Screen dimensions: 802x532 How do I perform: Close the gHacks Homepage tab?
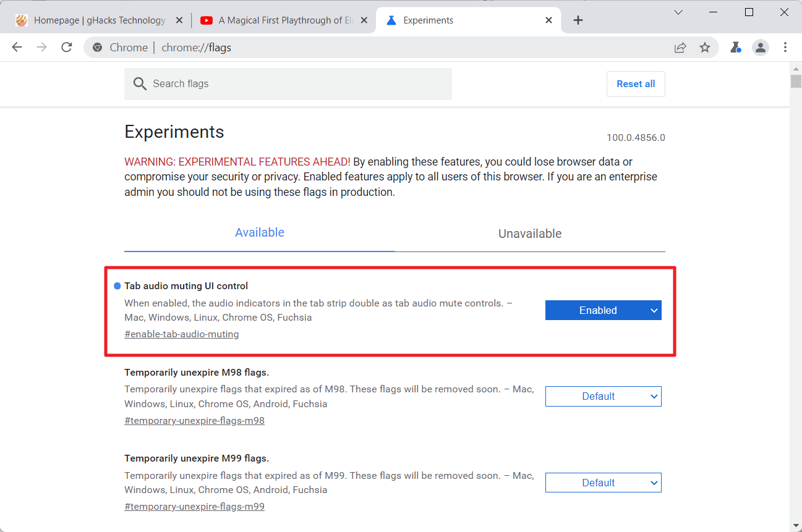point(179,20)
